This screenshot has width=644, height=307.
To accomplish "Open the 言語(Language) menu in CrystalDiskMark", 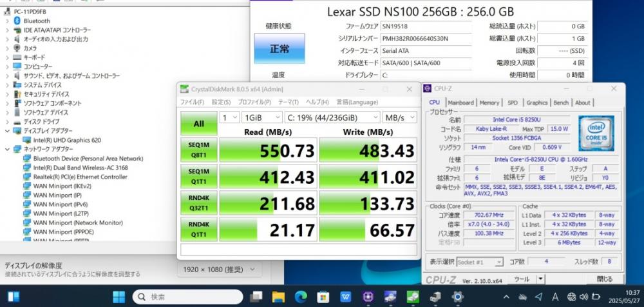I will 357,102.
